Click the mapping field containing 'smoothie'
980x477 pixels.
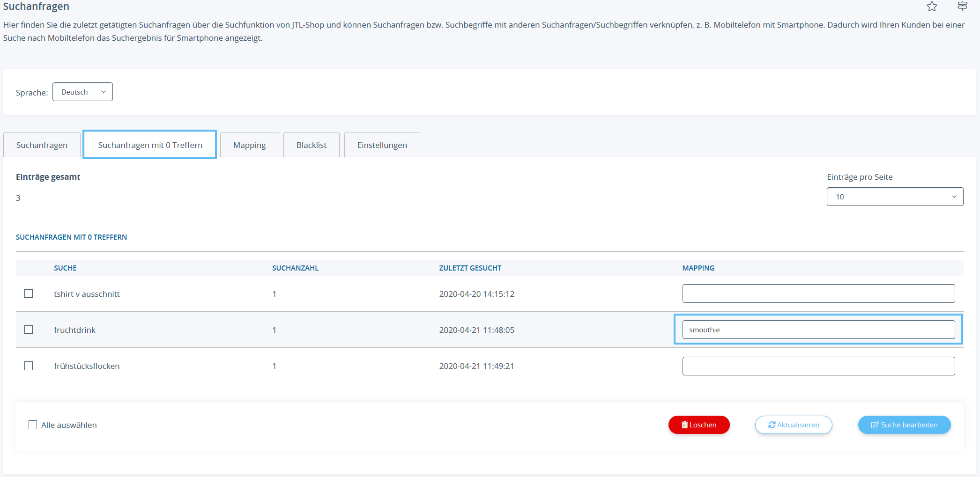(818, 330)
